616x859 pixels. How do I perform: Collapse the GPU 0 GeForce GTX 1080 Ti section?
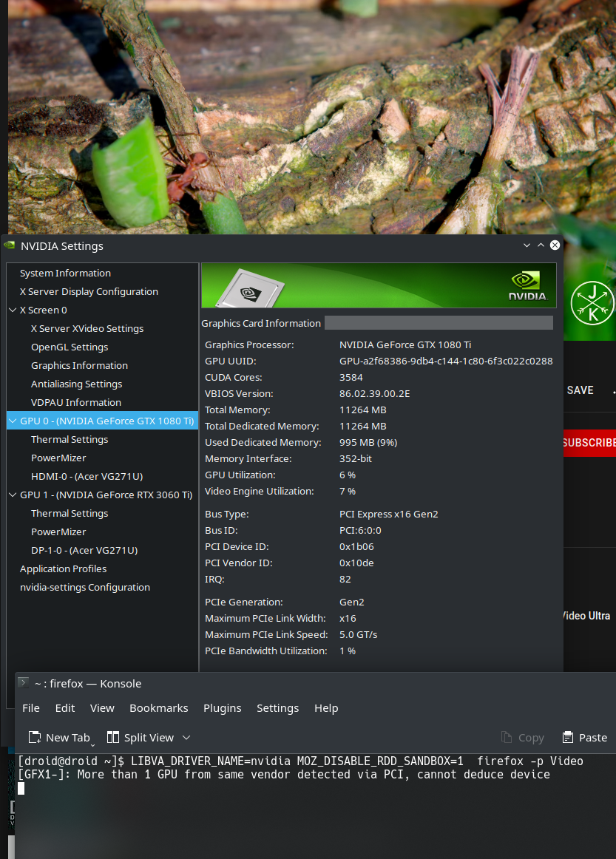coord(12,421)
